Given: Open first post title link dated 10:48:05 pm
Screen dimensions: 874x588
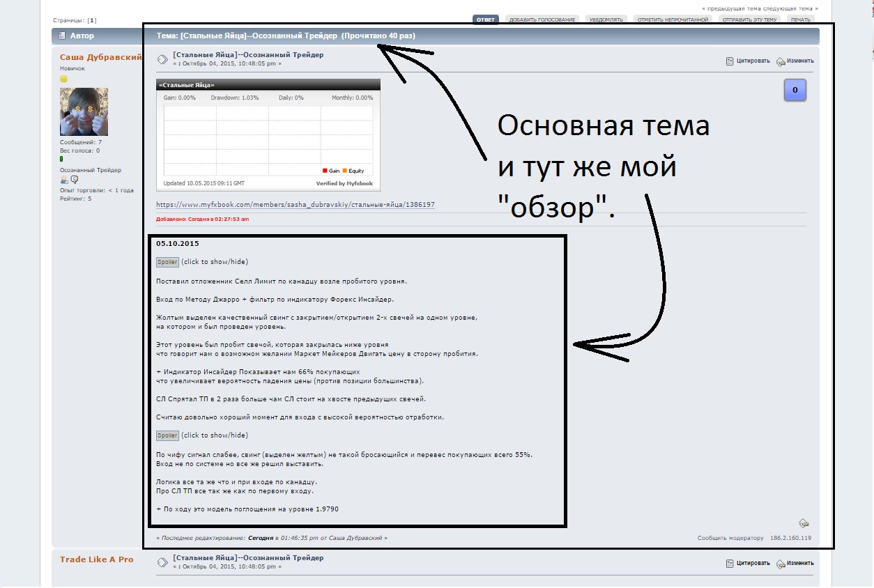Looking at the screenshot, I should (248, 54).
